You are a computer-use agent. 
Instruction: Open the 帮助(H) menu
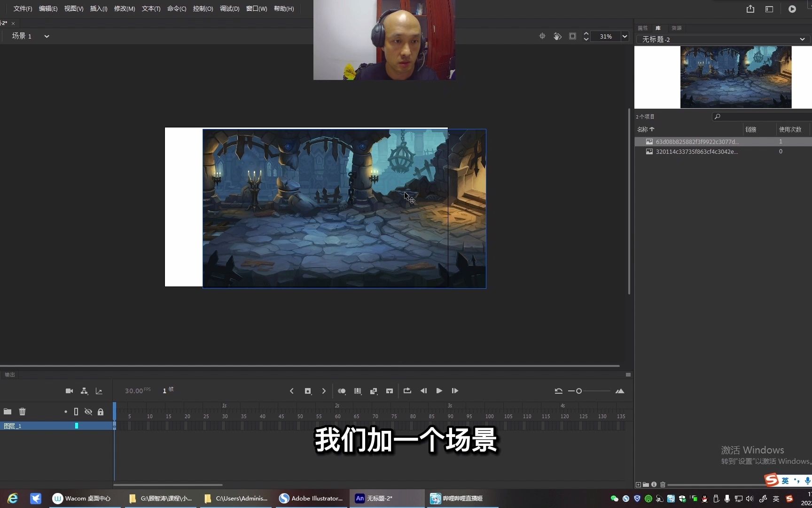pyautogui.click(x=284, y=9)
